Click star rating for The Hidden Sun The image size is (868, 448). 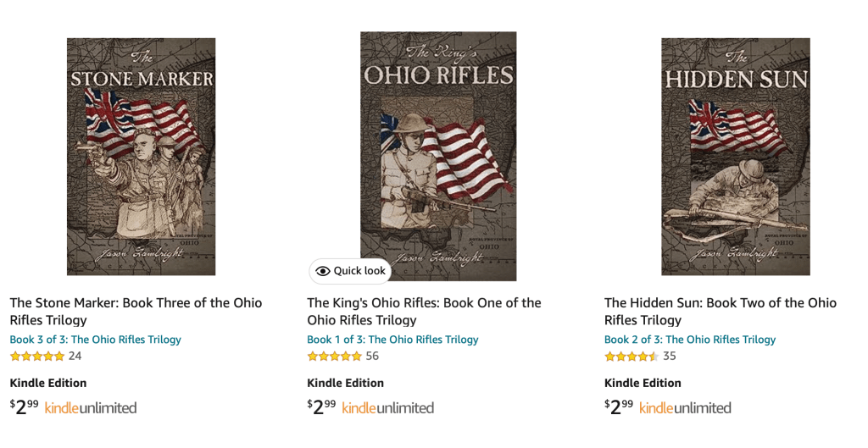tap(632, 357)
